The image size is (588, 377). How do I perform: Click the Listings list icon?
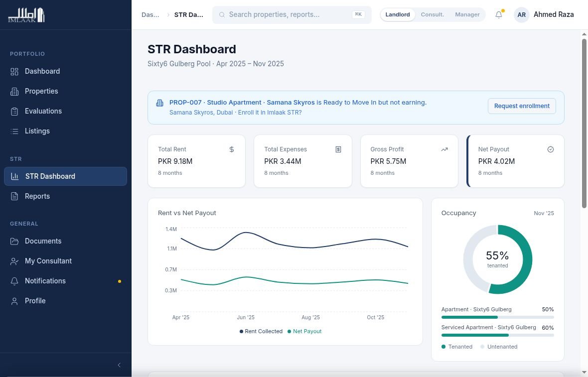coord(14,131)
